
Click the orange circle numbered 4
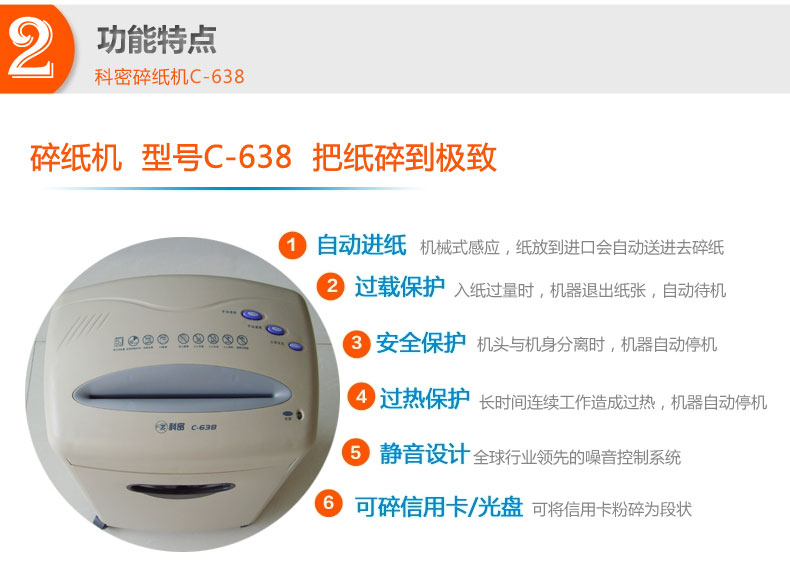click(361, 397)
